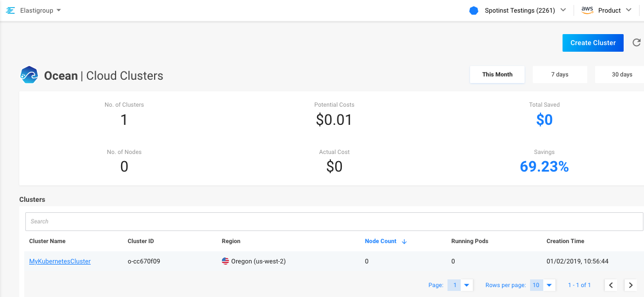Select the This Month time range
This screenshot has height=297, width=644.
497,74
